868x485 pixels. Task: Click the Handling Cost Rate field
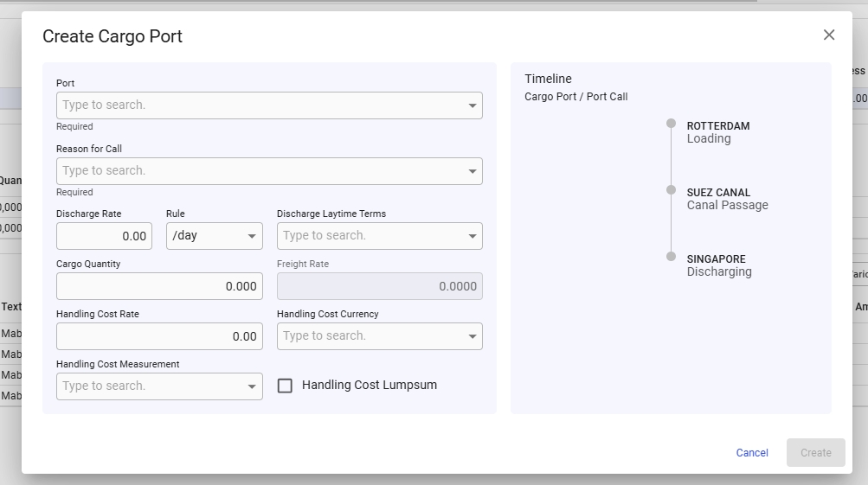(x=159, y=336)
